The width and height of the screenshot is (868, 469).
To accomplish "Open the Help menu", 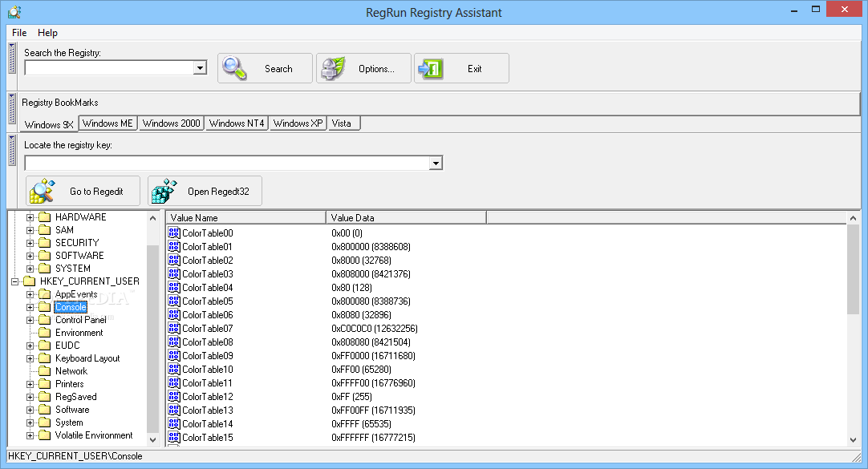I will pyautogui.click(x=47, y=33).
